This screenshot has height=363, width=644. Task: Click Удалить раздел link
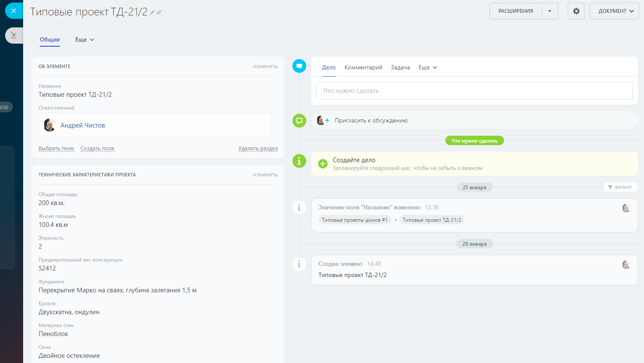[258, 149]
